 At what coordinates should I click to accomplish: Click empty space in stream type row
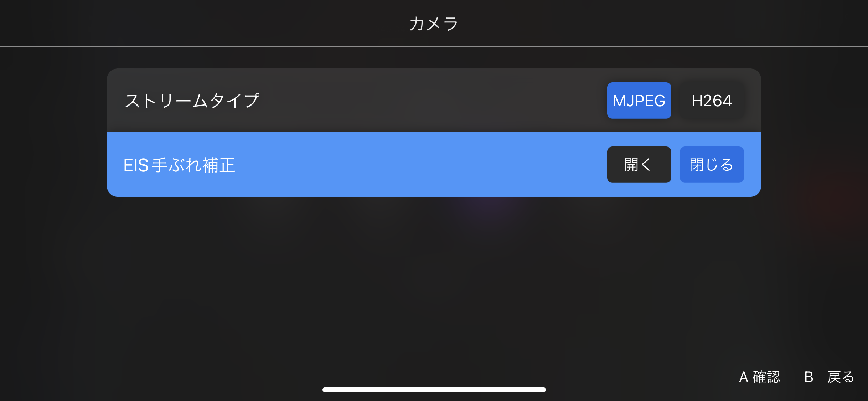[x=428, y=101]
